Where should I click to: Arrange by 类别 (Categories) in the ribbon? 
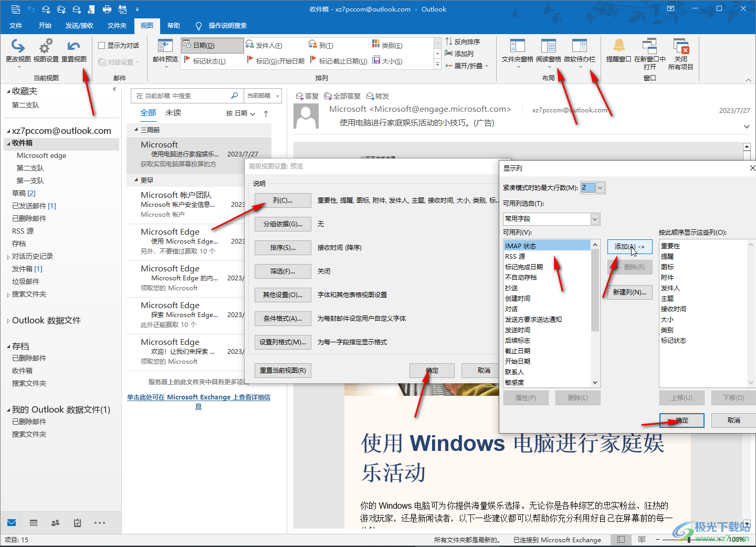pos(387,45)
